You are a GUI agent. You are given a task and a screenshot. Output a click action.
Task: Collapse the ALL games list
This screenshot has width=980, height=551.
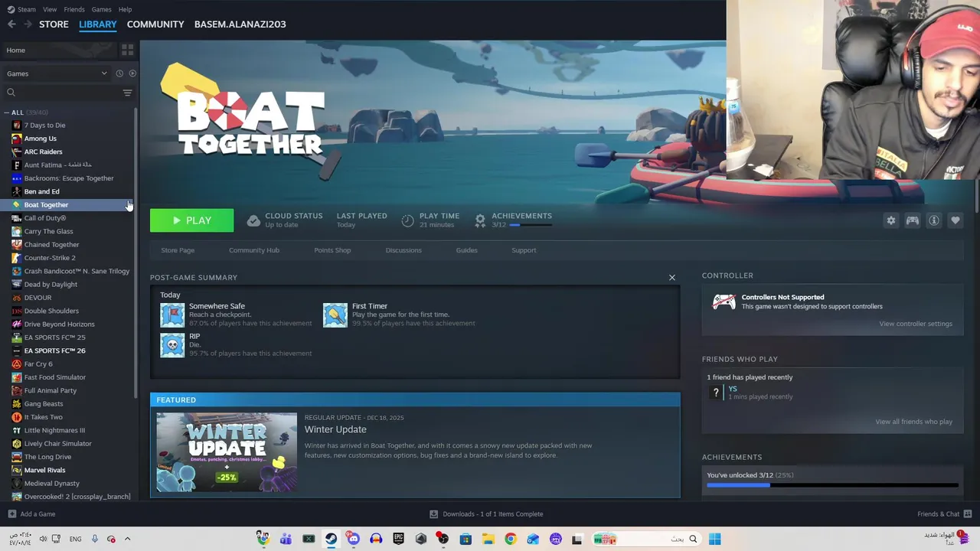pyautogui.click(x=7, y=112)
